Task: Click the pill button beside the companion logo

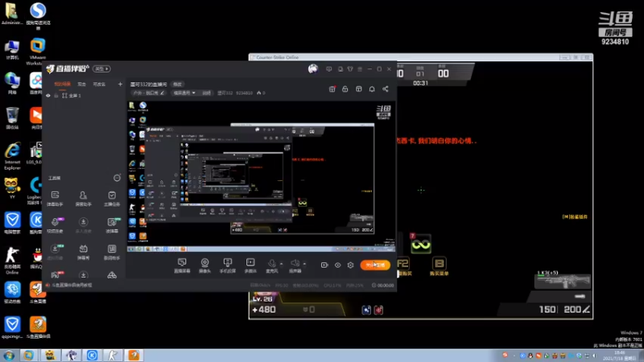Action: click(x=101, y=68)
